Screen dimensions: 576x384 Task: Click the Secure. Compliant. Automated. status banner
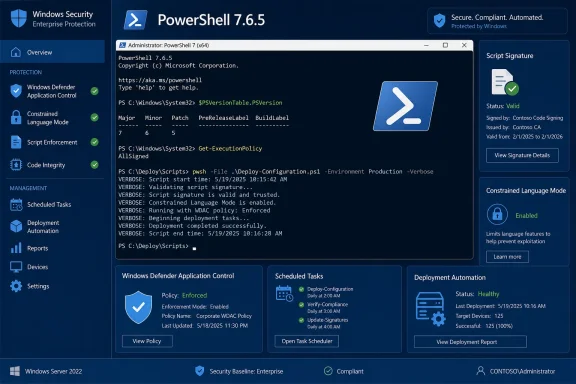click(x=497, y=21)
